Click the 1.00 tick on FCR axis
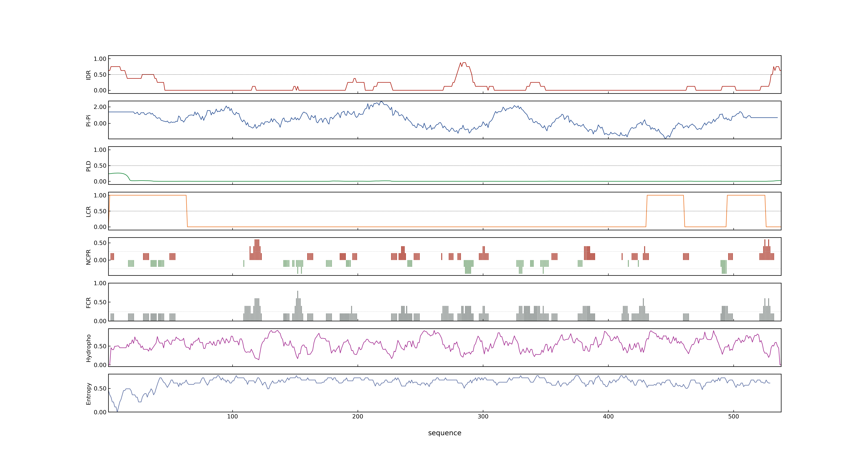Screen dimensions: 868x463 click(100, 283)
